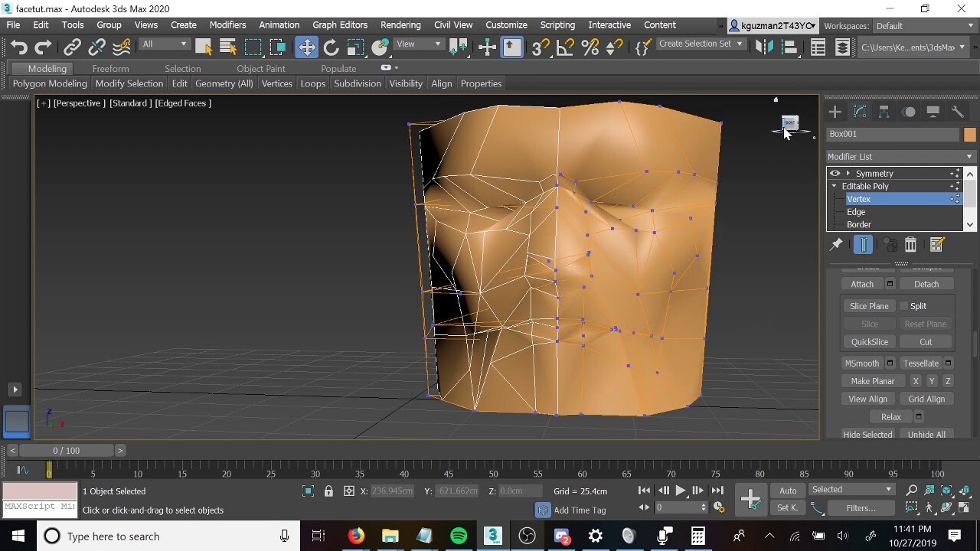
Task: Activate the Select and Rotate tool
Action: 331,47
